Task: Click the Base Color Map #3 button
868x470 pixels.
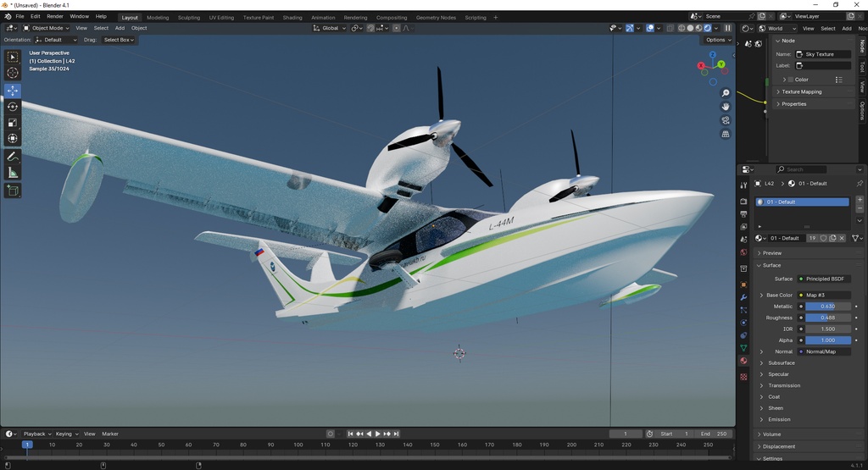Action: coord(824,296)
